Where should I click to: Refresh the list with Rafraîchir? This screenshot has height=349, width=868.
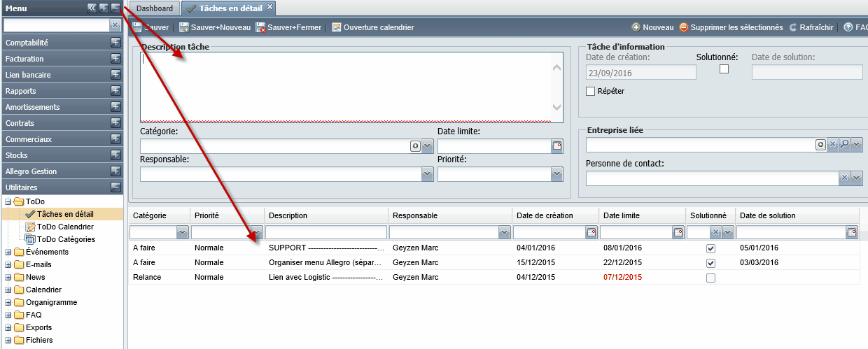(x=811, y=27)
